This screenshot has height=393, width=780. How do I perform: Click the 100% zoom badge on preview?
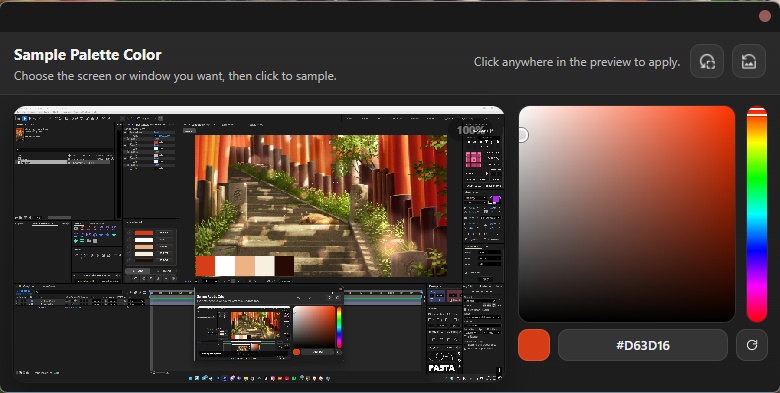(470, 130)
